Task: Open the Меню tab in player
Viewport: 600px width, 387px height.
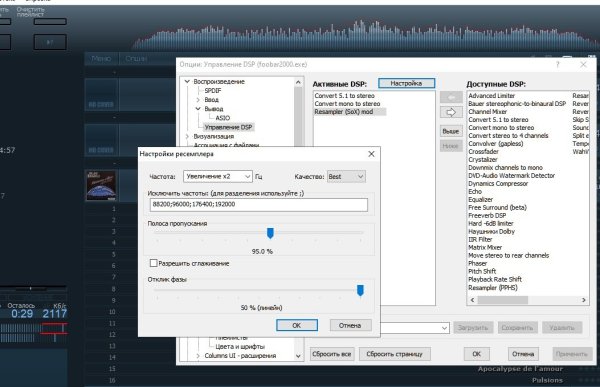Action: (101, 59)
